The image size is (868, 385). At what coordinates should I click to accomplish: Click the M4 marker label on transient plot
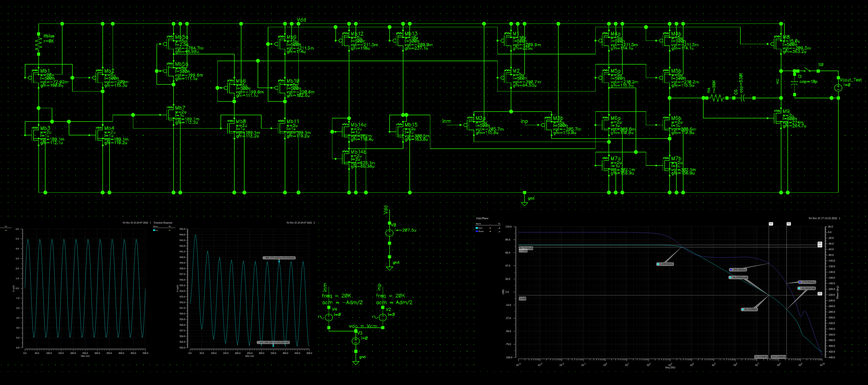click(x=279, y=258)
